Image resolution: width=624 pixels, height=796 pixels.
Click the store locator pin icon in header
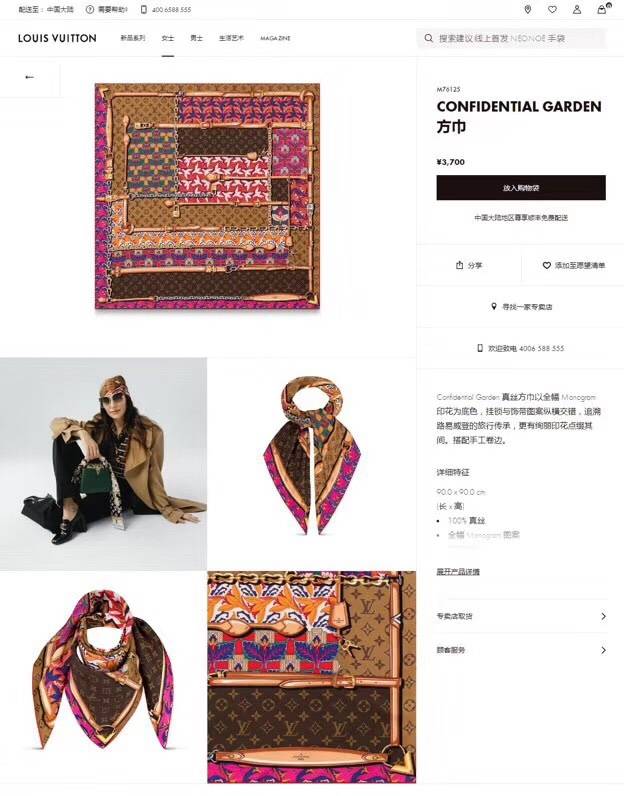point(528,10)
